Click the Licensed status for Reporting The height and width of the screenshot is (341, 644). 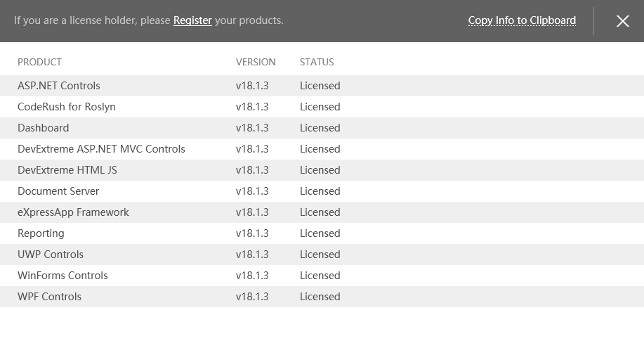(x=320, y=233)
